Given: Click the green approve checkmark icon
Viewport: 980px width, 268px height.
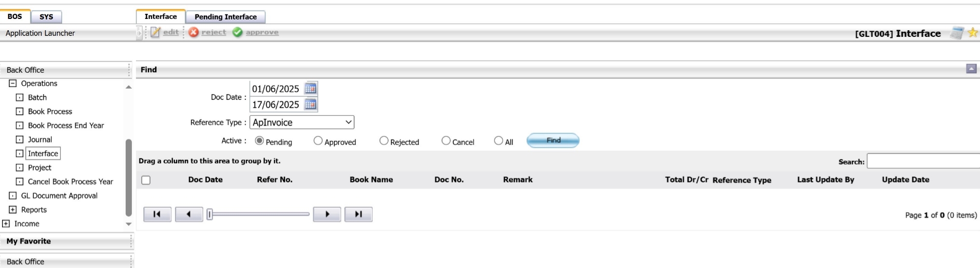Looking at the screenshot, I should point(237,32).
